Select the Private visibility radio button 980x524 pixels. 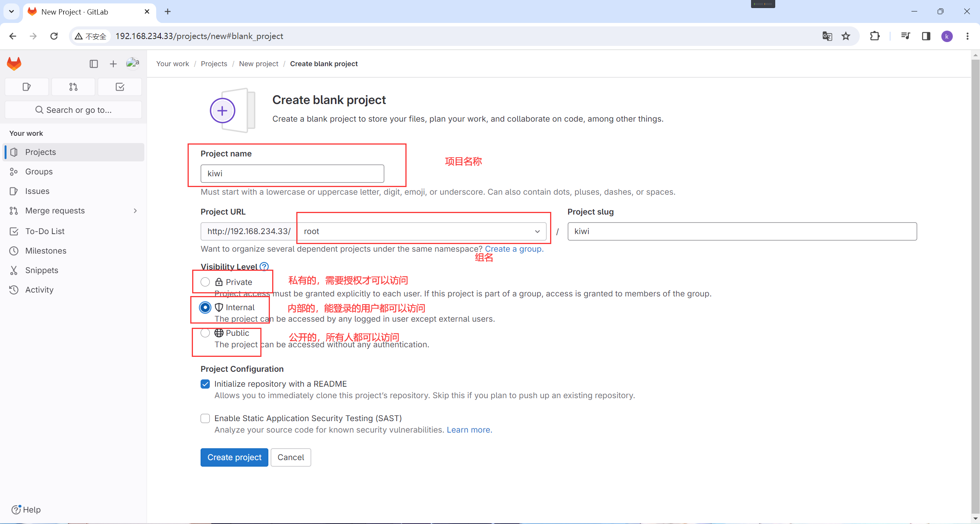point(205,282)
